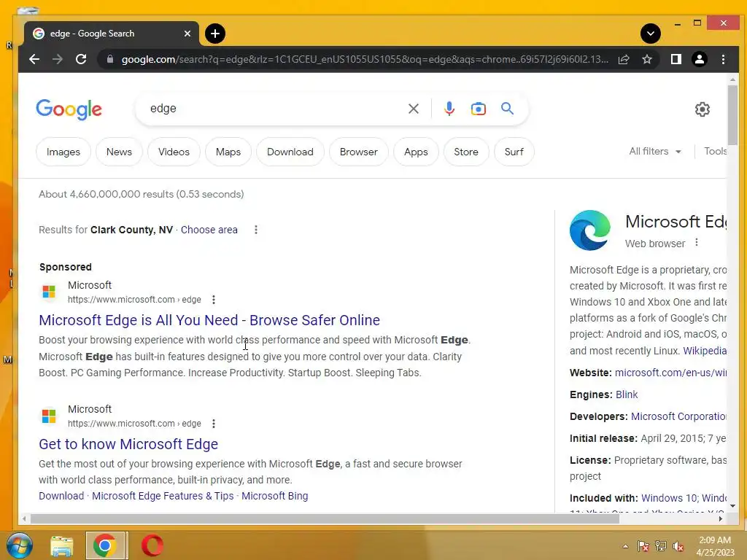Select the News filter chip
This screenshot has height=560, width=747.
click(119, 152)
